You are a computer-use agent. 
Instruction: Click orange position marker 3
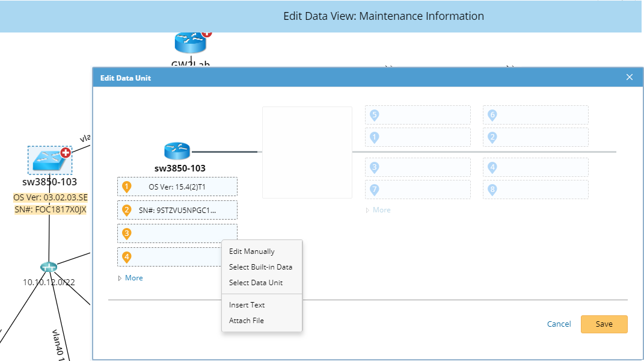point(126,234)
